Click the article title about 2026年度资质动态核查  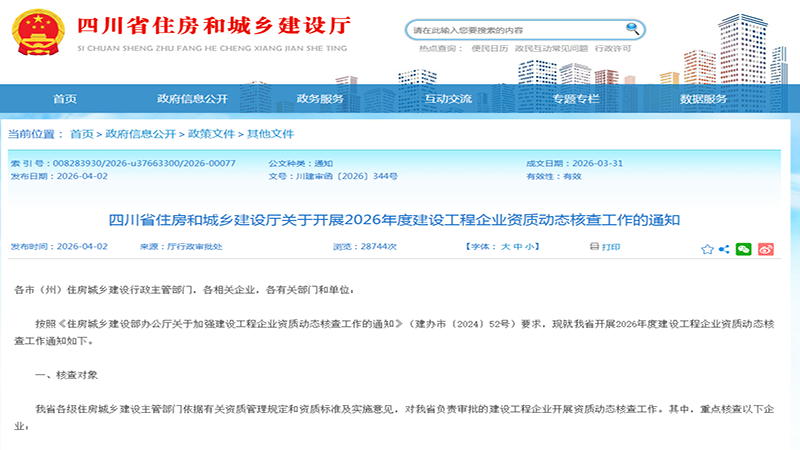pyautogui.click(x=394, y=220)
